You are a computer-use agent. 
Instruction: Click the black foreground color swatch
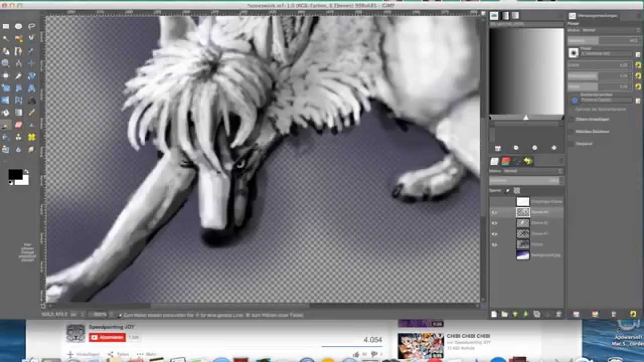pos(15,174)
